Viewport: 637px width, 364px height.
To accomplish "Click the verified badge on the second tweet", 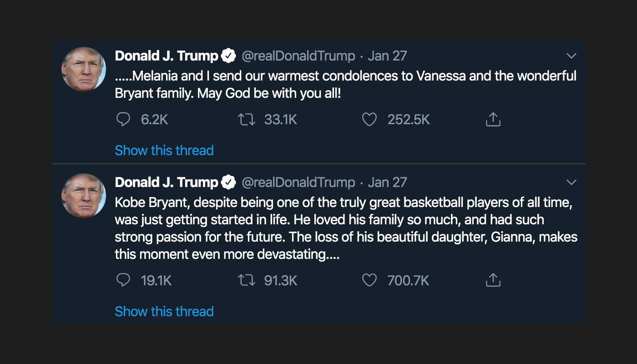I will coord(228,182).
